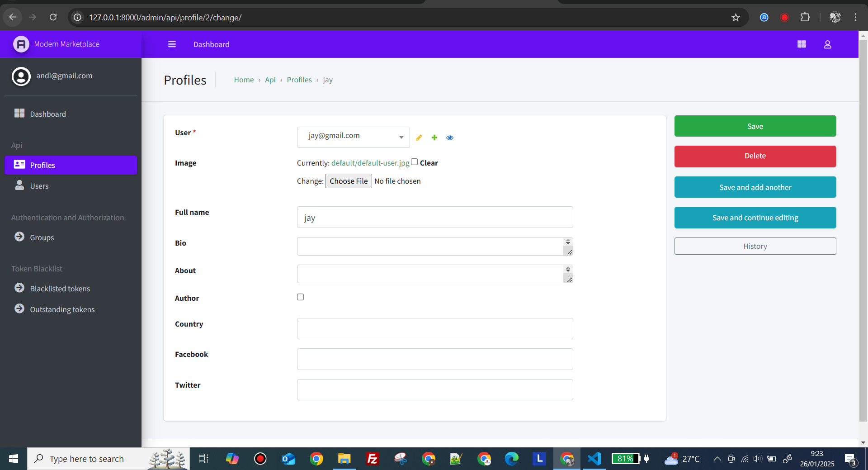Go back with browser back arrow
Image resolution: width=868 pixels, height=470 pixels.
pos(13,17)
